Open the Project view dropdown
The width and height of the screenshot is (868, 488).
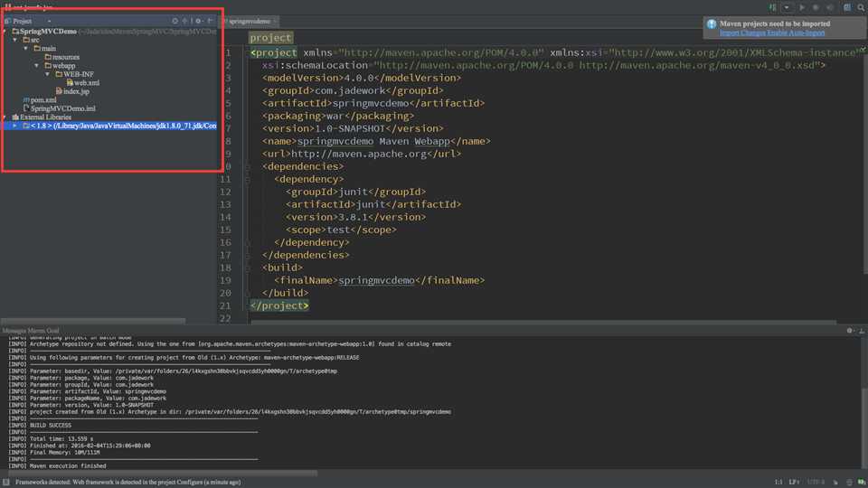(49, 21)
